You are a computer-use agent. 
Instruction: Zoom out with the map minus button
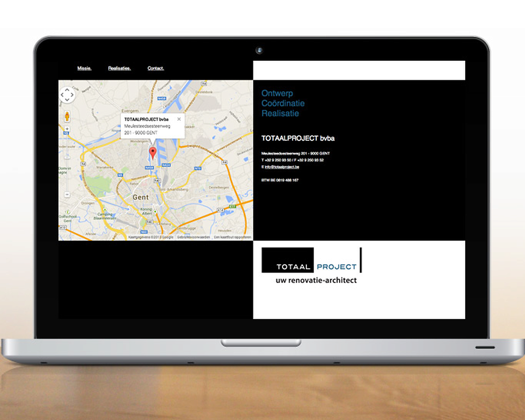pyautogui.click(x=67, y=195)
